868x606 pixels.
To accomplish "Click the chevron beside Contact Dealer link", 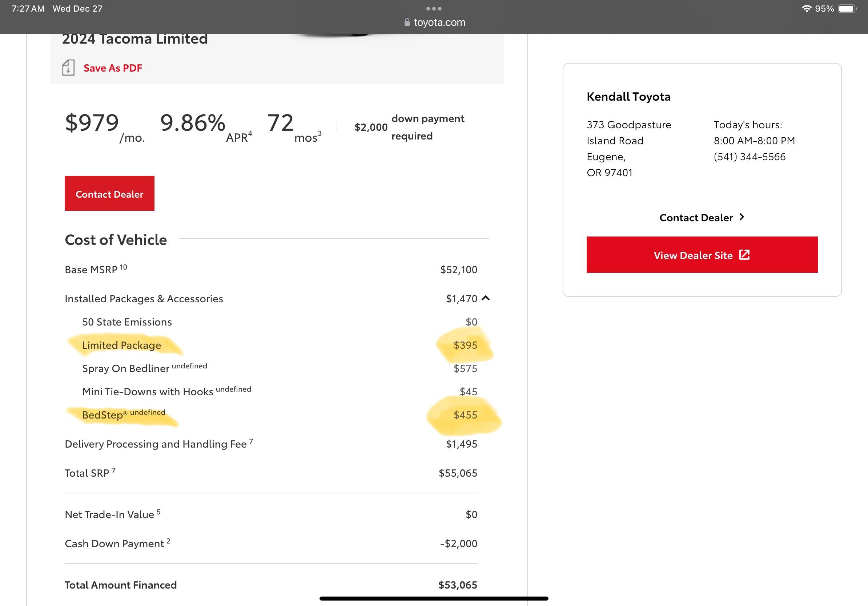I will point(742,217).
